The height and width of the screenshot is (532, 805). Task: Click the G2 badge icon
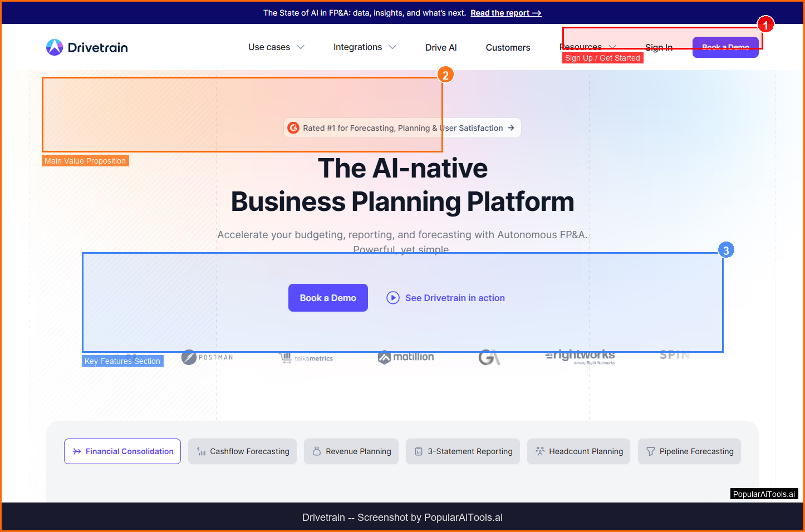(x=293, y=128)
